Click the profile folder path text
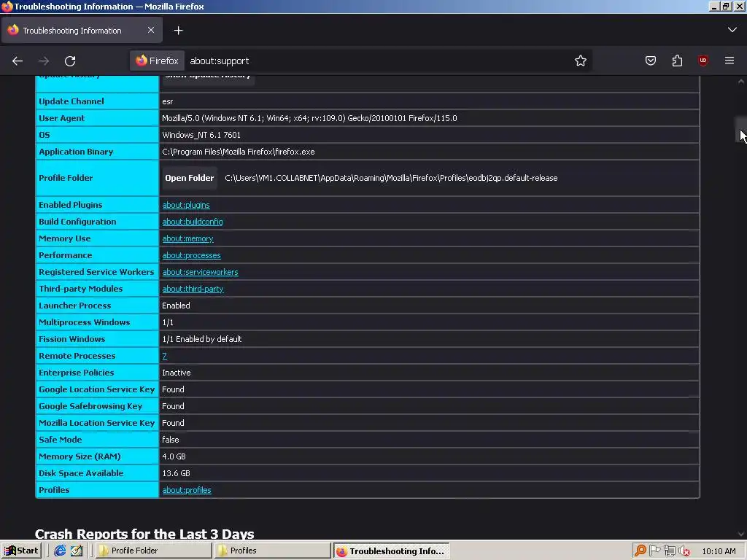This screenshot has width=747, height=560. [391, 178]
